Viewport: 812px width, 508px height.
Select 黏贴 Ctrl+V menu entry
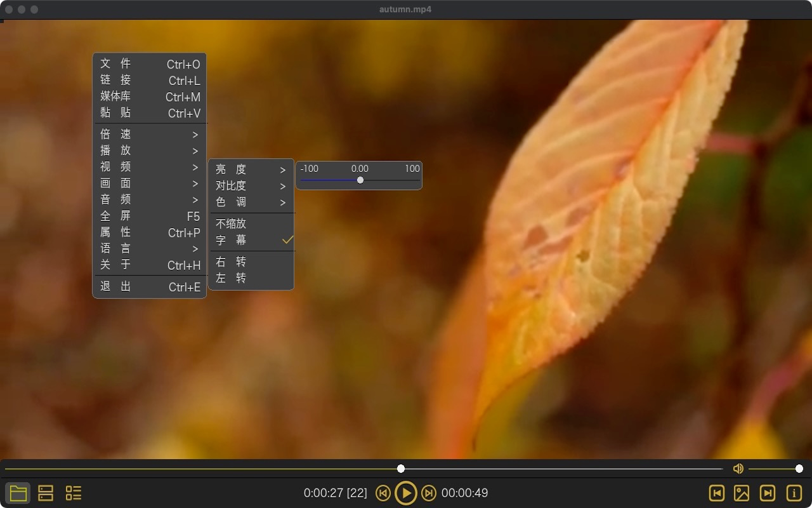point(150,113)
